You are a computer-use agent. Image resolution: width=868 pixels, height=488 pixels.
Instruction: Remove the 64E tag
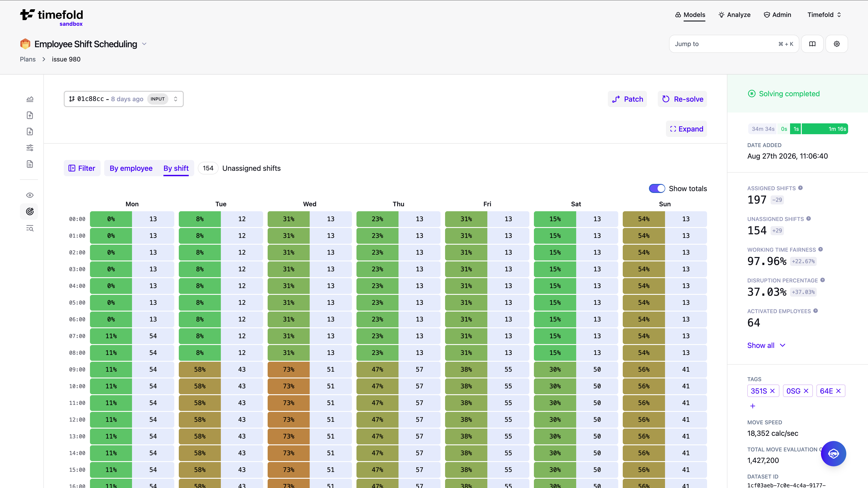838,391
